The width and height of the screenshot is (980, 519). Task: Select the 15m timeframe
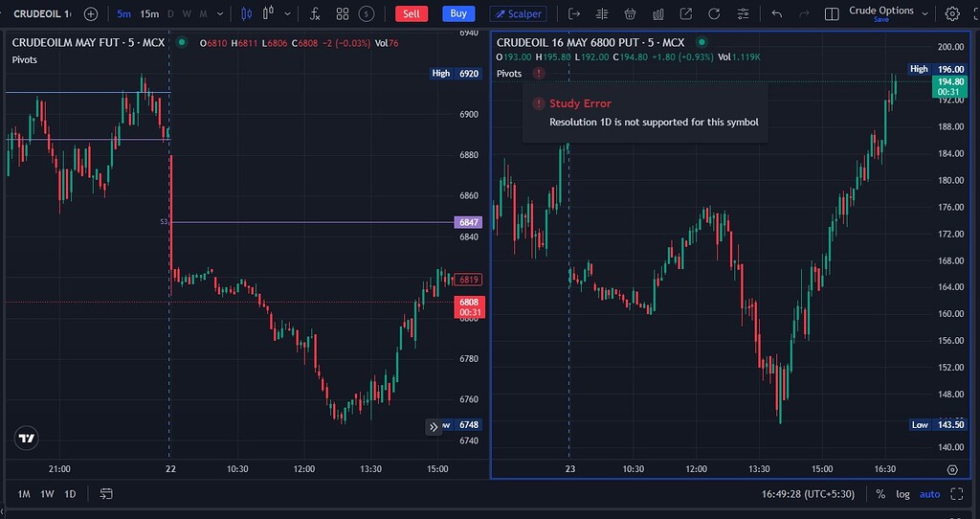point(149,13)
